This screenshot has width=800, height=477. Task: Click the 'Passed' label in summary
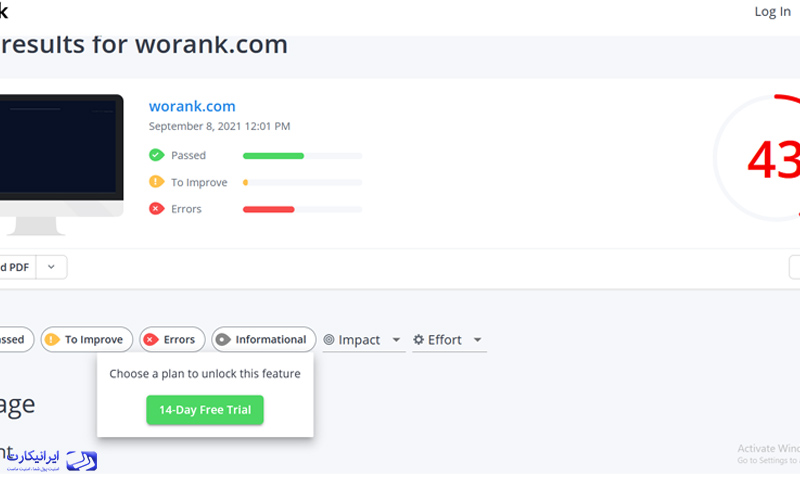(x=188, y=155)
